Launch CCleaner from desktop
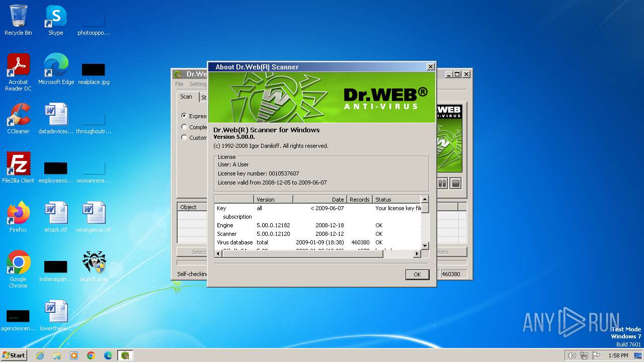 tap(18, 119)
